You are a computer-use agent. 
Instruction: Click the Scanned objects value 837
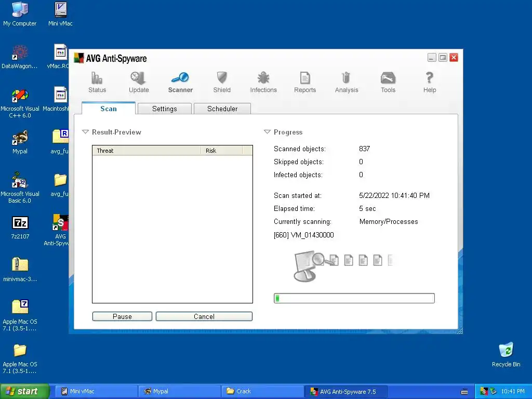pos(364,149)
